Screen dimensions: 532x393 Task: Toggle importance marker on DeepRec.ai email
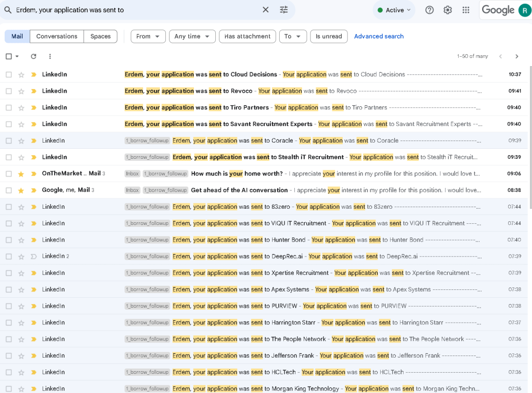(34, 257)
